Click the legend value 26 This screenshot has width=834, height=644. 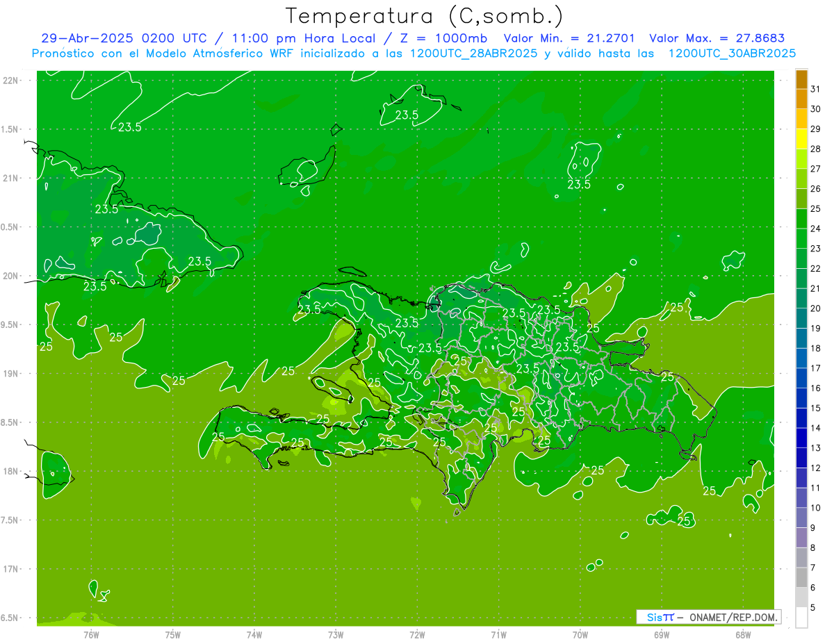pyautogui.click(x=815, y=188)
